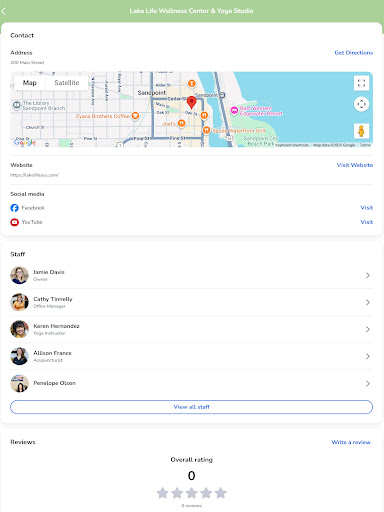Open Karen Hernandez profile chevron
Screen dimensions: 384x512
[368, 329]
